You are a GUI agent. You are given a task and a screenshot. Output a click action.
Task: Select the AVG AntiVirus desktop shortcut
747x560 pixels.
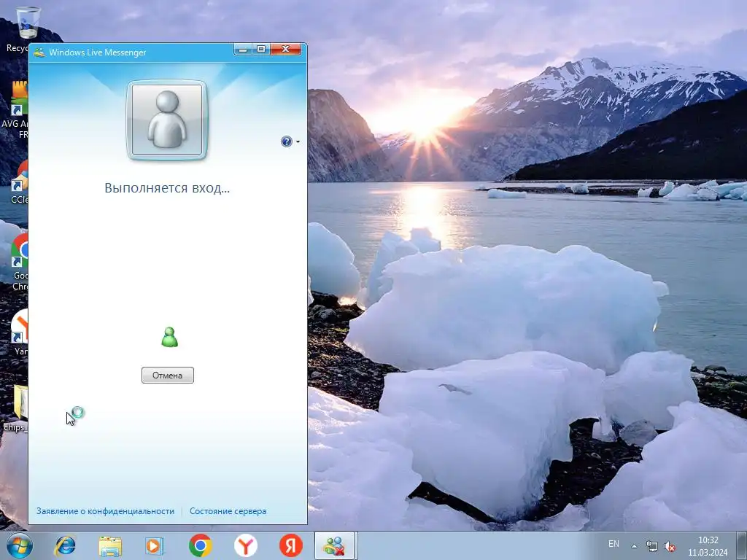[15, 109]
